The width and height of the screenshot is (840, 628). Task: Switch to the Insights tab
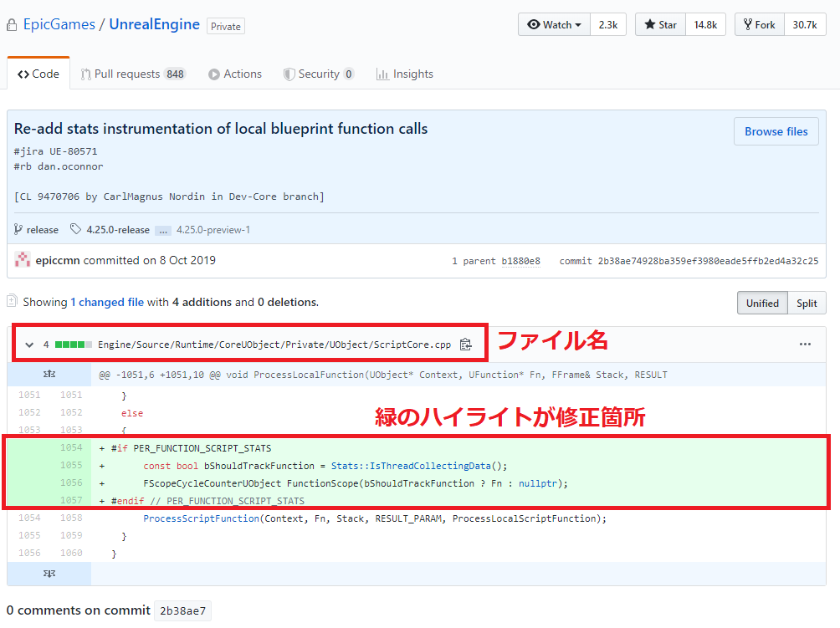coord(405,74)
